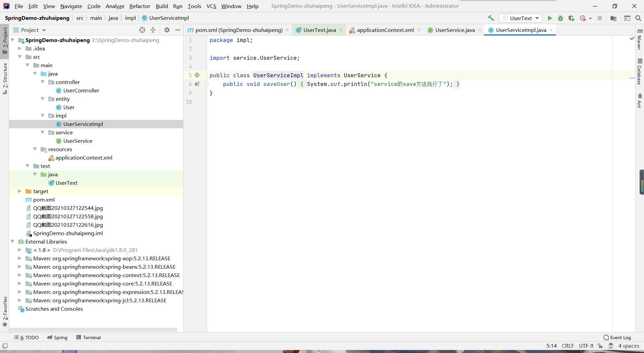Click the Stop process button icon
Viewport: 644px width, 353px height.
click(600, 18)
